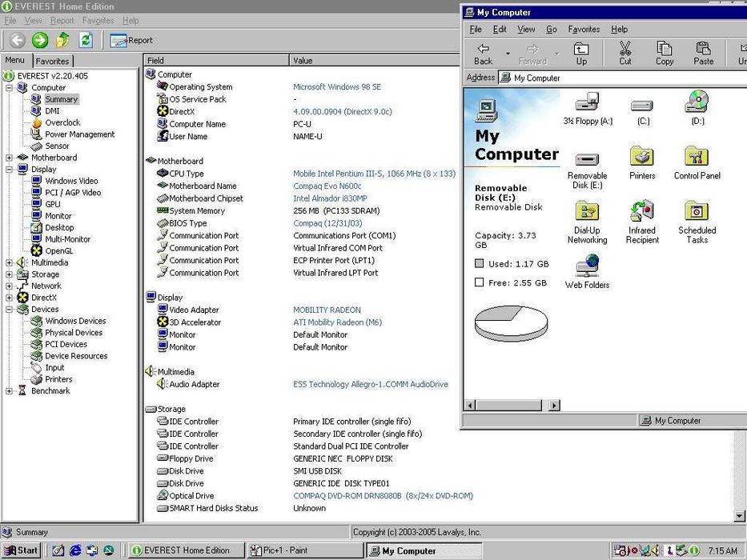Select Removable Disk (E:) icon
The width and height of the screenshot is (747, 560).
click(x=587, y=170)
